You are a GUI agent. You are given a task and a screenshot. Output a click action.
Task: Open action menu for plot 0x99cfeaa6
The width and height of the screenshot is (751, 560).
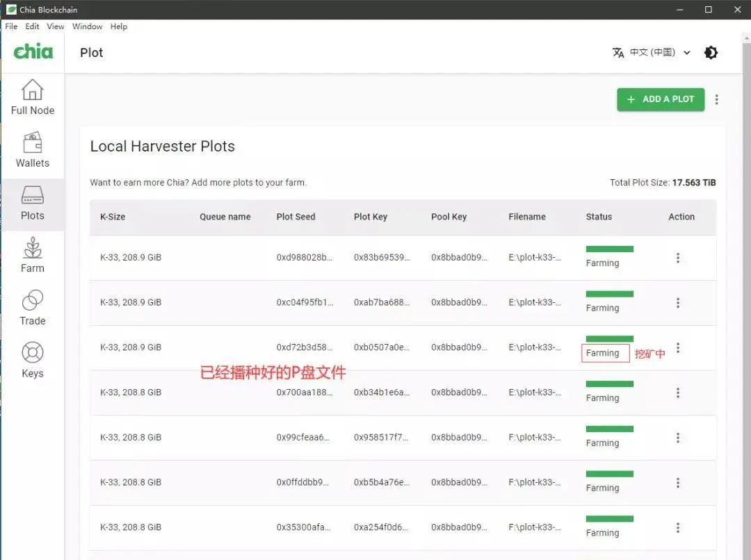click(x=678, y=438)
